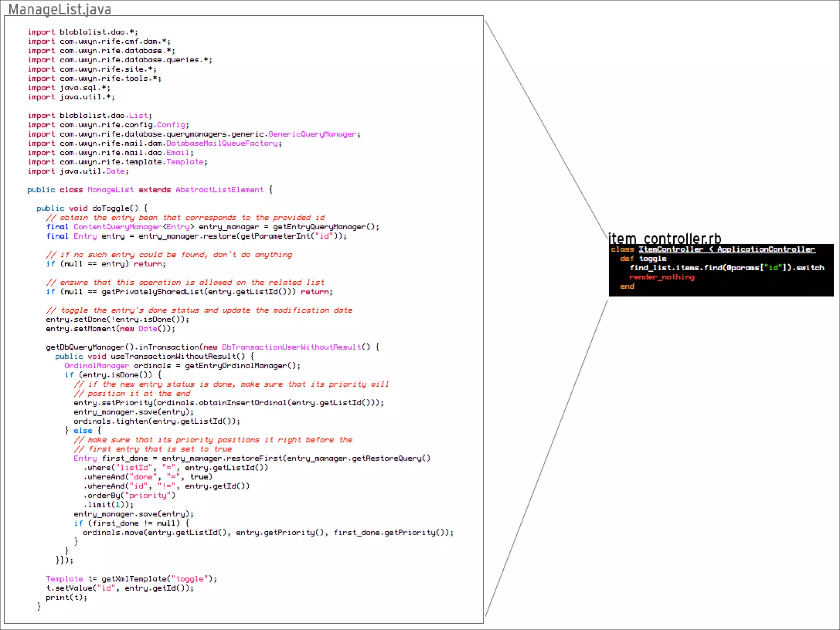
Task: Click 'entry.setMoment(new Date());' line
Action: click(x=111, y=329)
